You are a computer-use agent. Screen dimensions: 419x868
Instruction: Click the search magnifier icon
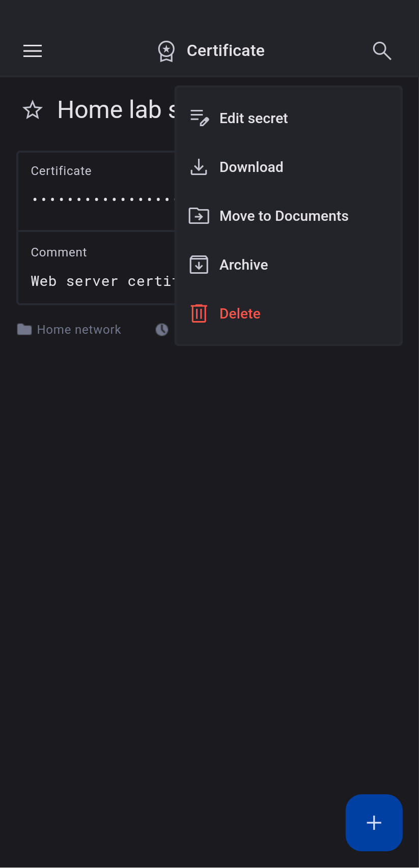[382, 51]
